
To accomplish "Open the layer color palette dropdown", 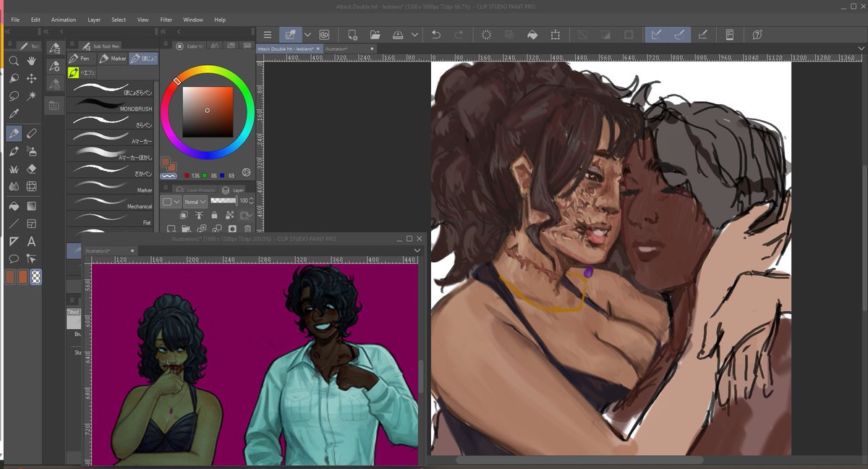I will 171,201.
